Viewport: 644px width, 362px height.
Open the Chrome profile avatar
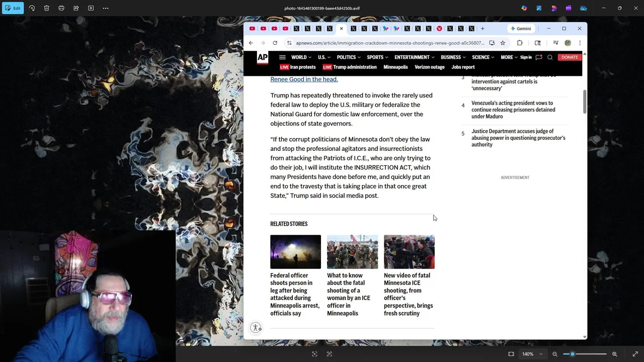(568, 43)
